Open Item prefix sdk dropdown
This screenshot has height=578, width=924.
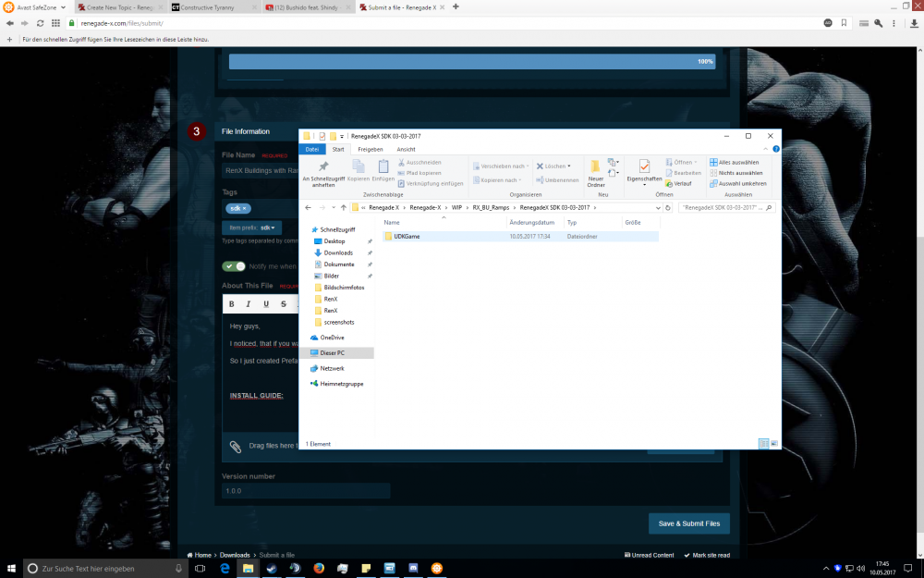(252, 228)
